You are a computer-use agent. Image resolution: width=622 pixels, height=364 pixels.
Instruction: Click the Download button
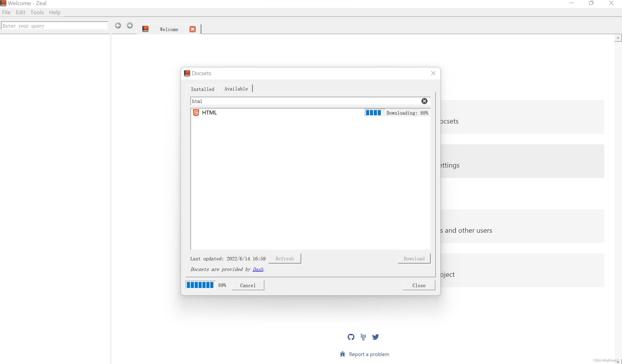(414, 258)
